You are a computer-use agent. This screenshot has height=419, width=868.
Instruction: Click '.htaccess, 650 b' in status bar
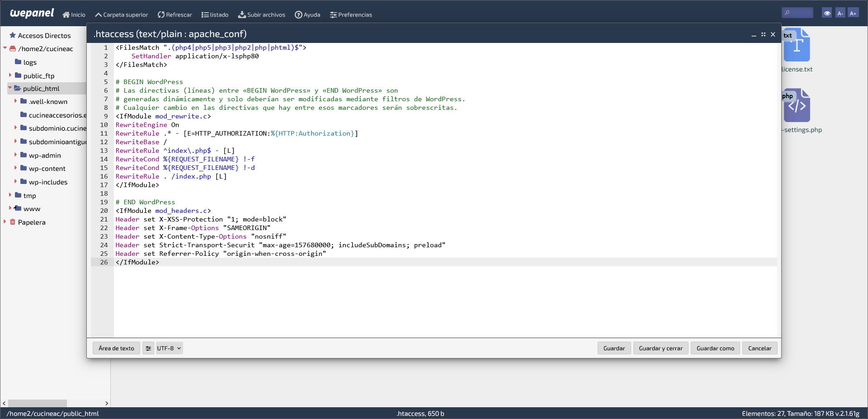tap(420, 413)
